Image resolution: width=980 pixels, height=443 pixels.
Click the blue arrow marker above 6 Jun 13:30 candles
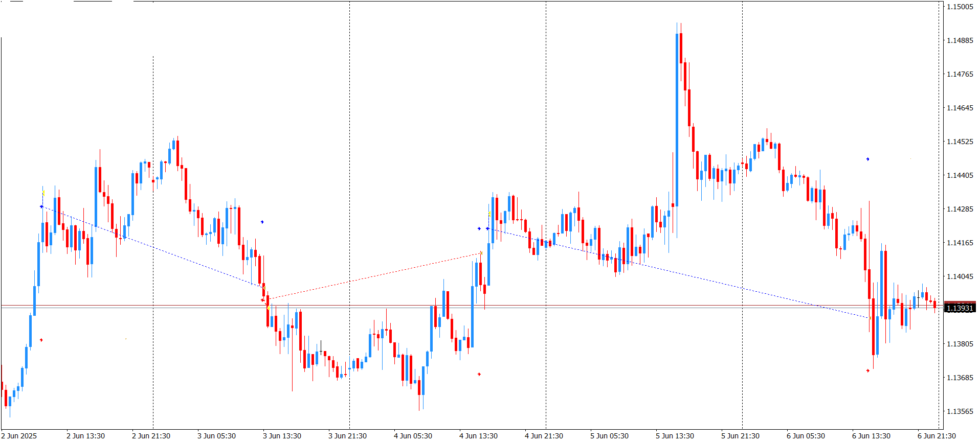(x=867, y=159)
